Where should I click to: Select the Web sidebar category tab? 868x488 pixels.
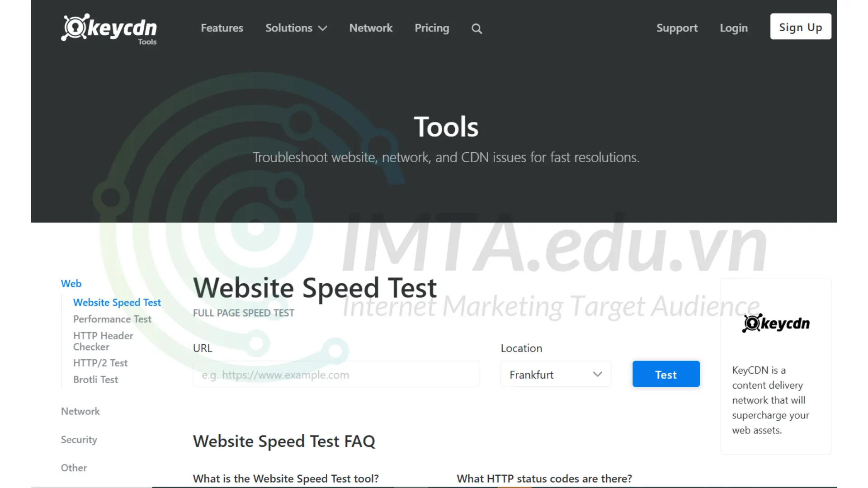tap(71, 284)
